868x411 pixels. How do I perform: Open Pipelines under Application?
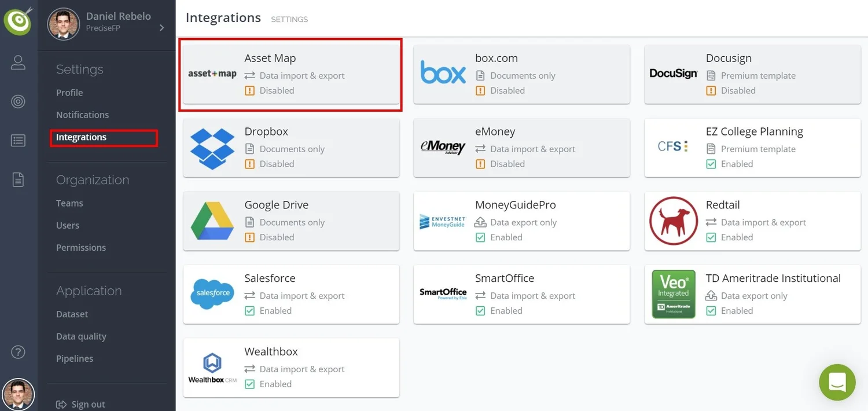click(75, 358)
